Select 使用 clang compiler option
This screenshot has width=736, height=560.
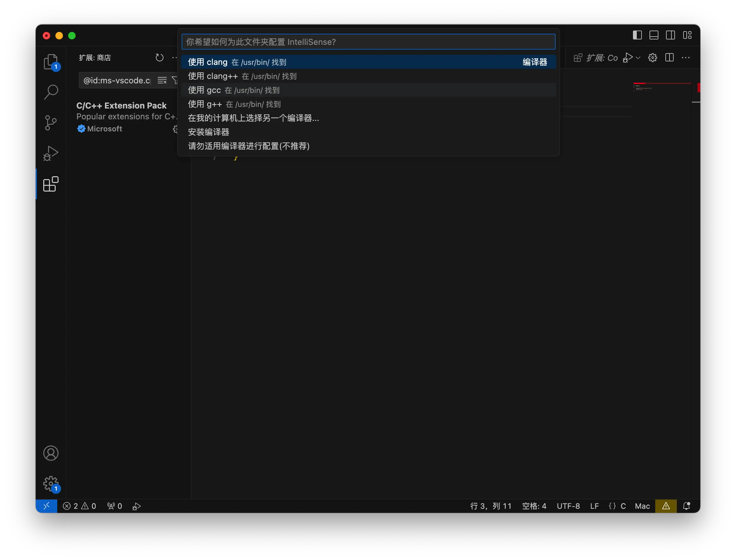point(368,62)
